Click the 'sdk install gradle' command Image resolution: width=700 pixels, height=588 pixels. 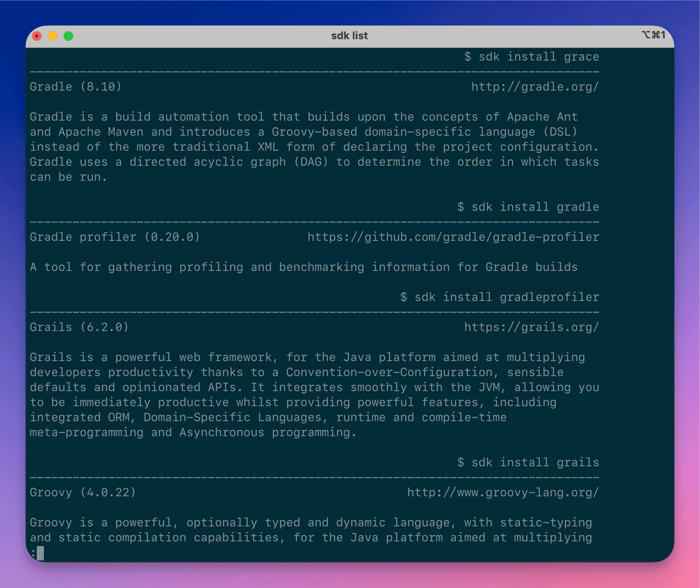tap(535, 207)
